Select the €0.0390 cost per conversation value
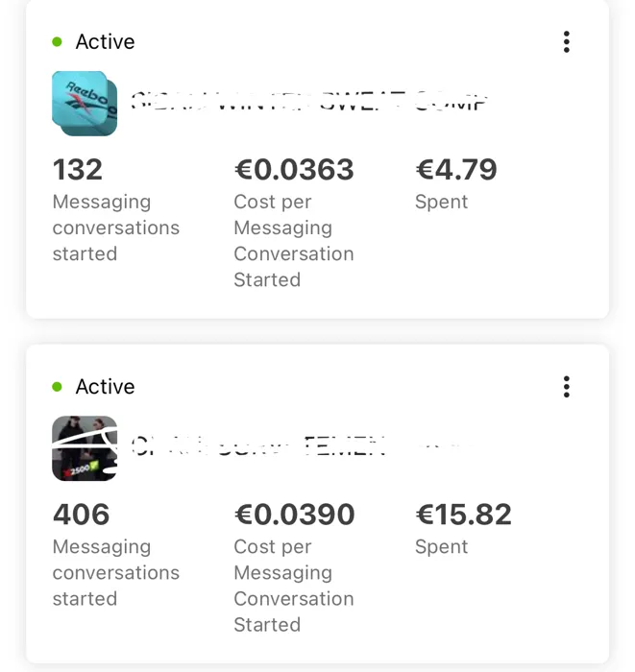The width and height of the screenshot is (635, 672). [x=295, y=515]
